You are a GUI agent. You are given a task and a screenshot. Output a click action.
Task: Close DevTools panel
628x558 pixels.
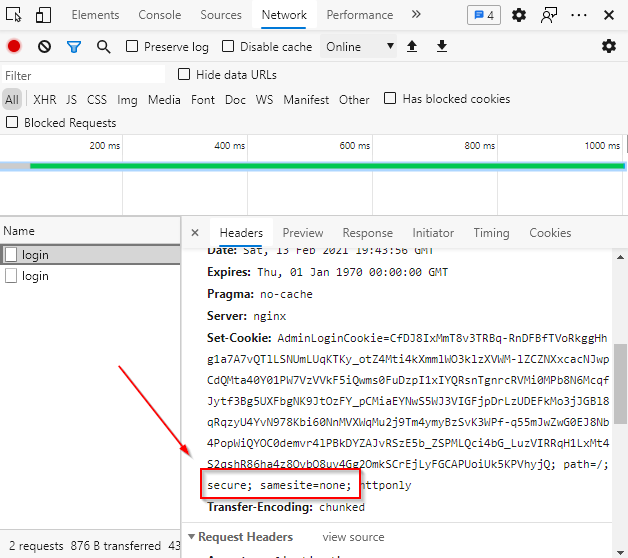(609, 15)
